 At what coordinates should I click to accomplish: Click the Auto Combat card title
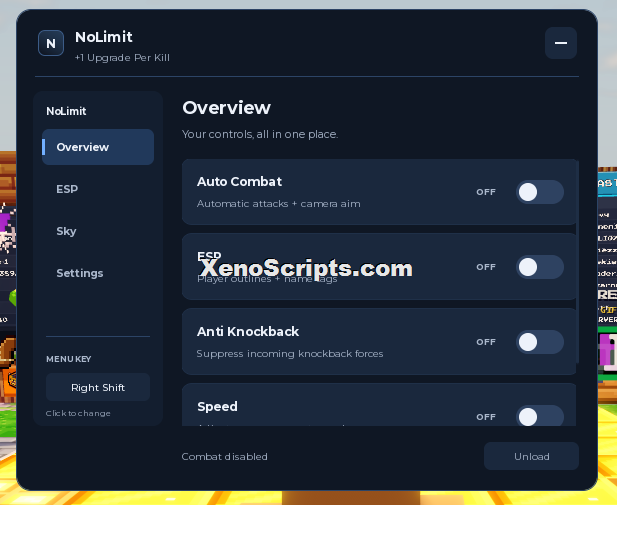239,182
